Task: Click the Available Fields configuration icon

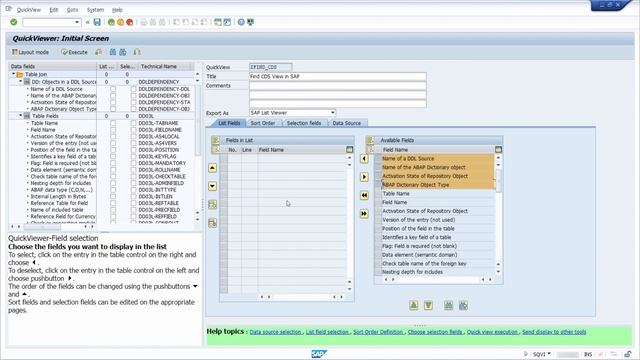Action: point(498,150)
